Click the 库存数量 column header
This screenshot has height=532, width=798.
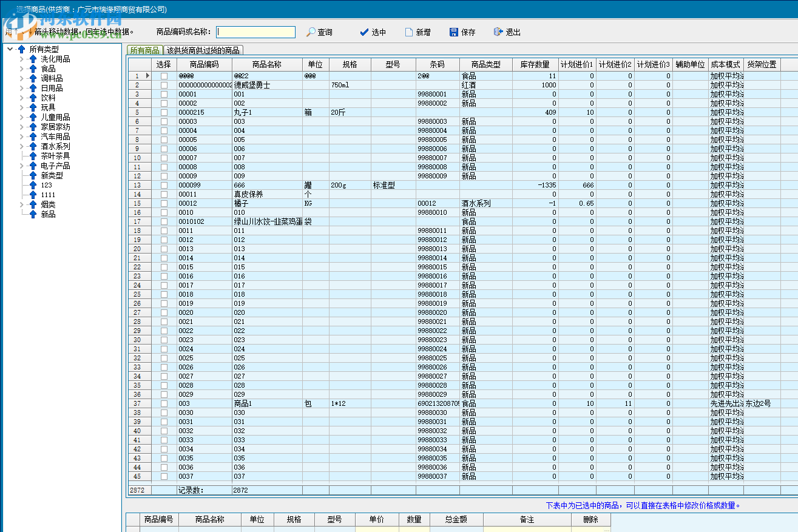pos(535,64)
